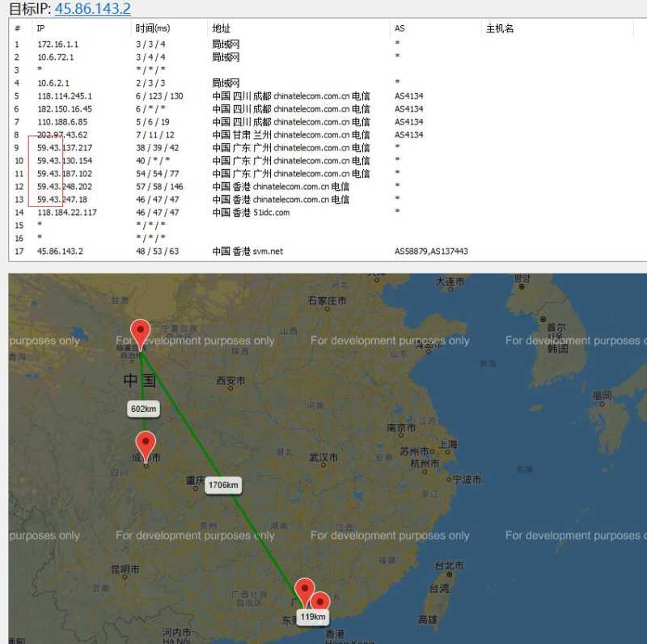Open the target IP link 45.86.143.2

click(x=92, y=8)
